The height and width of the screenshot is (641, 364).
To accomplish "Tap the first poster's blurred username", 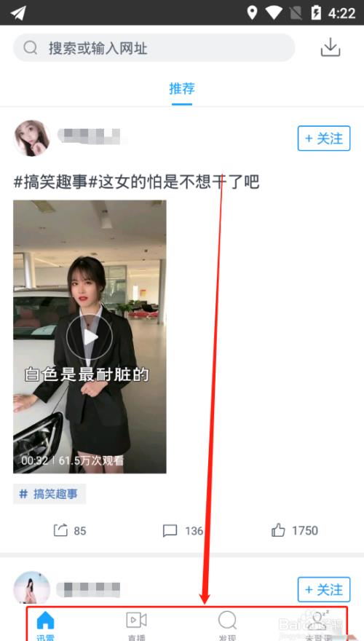I will click(89, 136).
